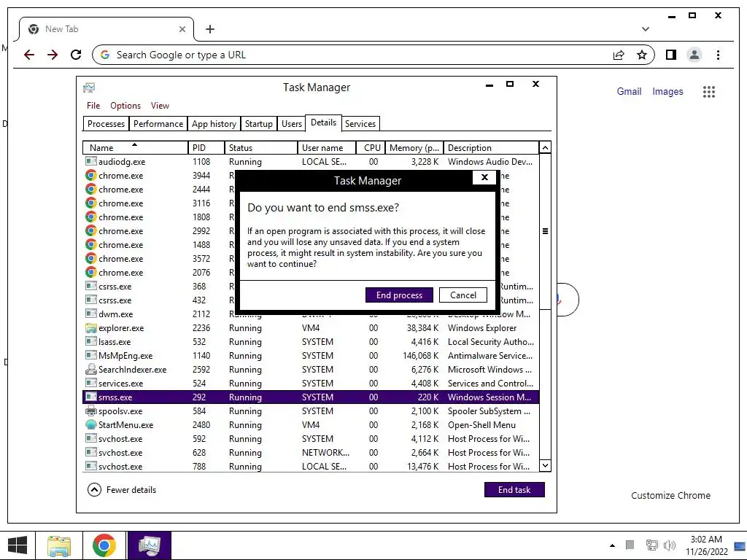
Task: Switch to the Startup tab
Action: click(259, 124)
